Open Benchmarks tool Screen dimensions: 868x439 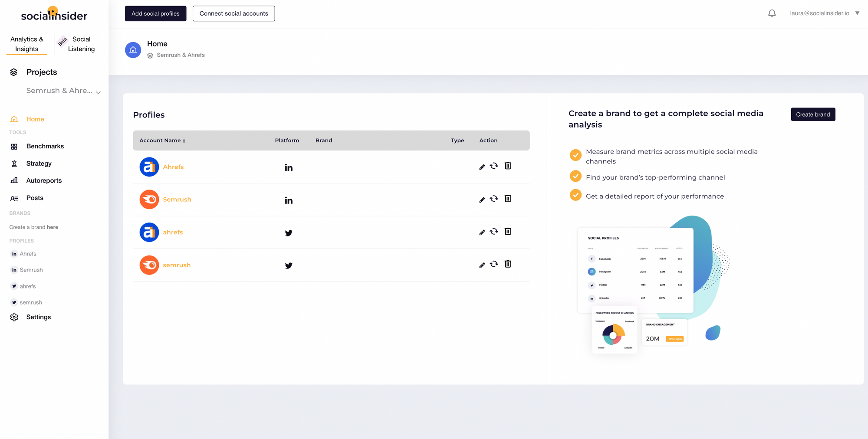tap(45, 146)
